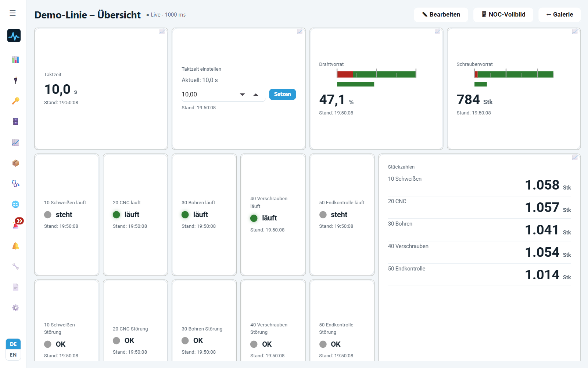The height and width of the screenshot is (368, 588).
Task: Open NOC-Vollbild fullscreen mode
Action: point(503,15)
